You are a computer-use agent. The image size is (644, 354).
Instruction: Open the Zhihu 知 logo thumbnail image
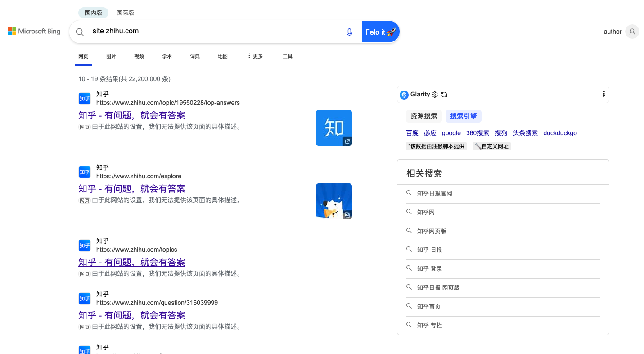coord(333,128)
